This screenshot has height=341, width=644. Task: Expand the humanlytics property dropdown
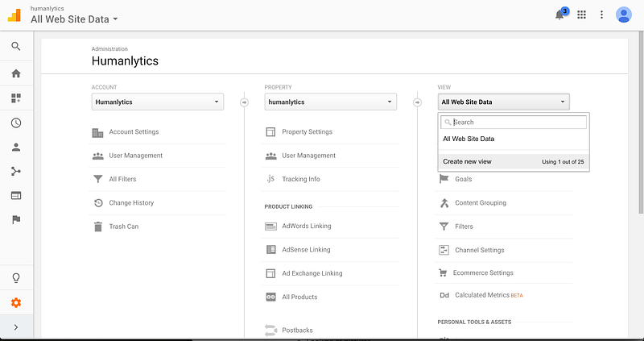[x=331, y=102]
